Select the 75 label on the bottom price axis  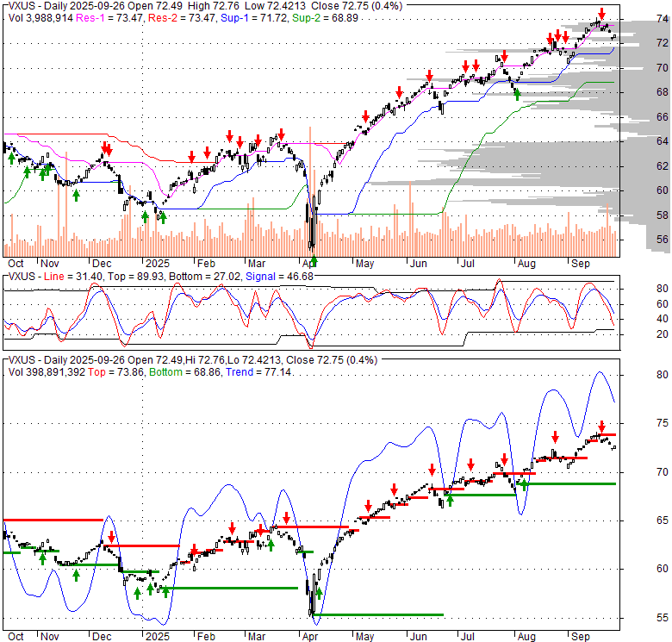point(663,423)
